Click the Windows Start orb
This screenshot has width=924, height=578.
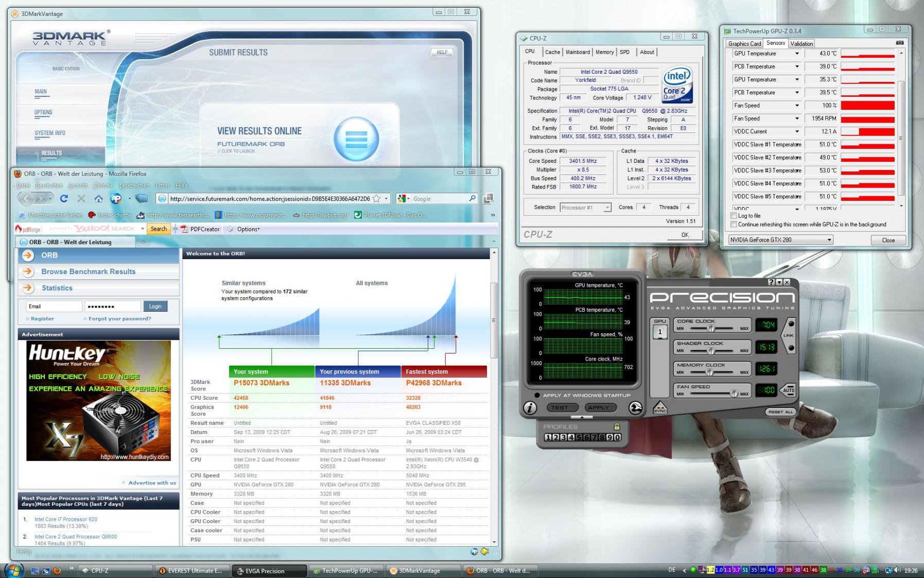[14, 570]
